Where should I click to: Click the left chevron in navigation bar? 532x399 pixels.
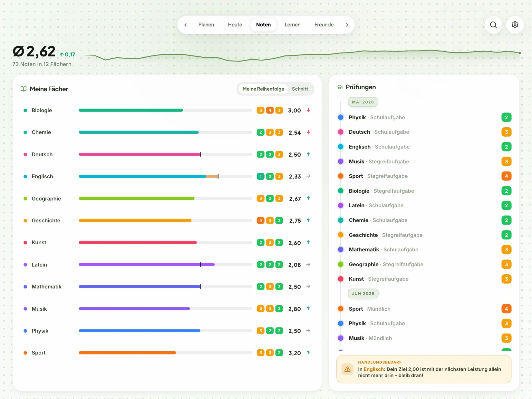pos(185,25)
